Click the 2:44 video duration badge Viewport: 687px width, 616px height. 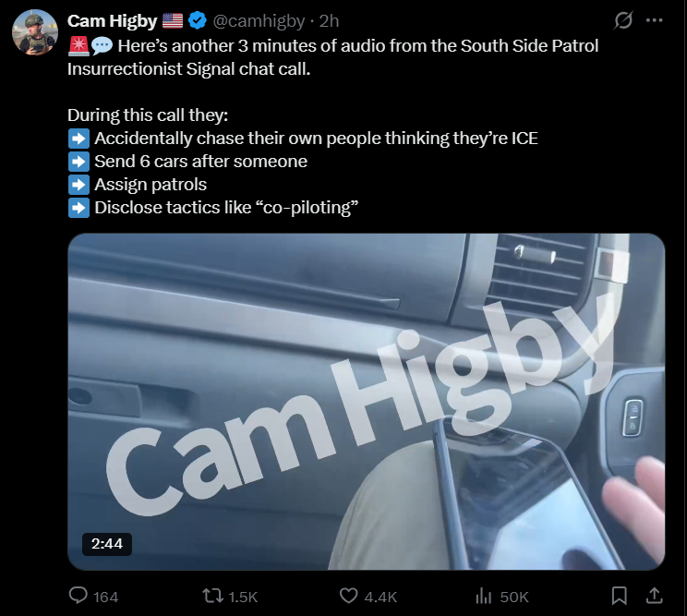[107, 544]
